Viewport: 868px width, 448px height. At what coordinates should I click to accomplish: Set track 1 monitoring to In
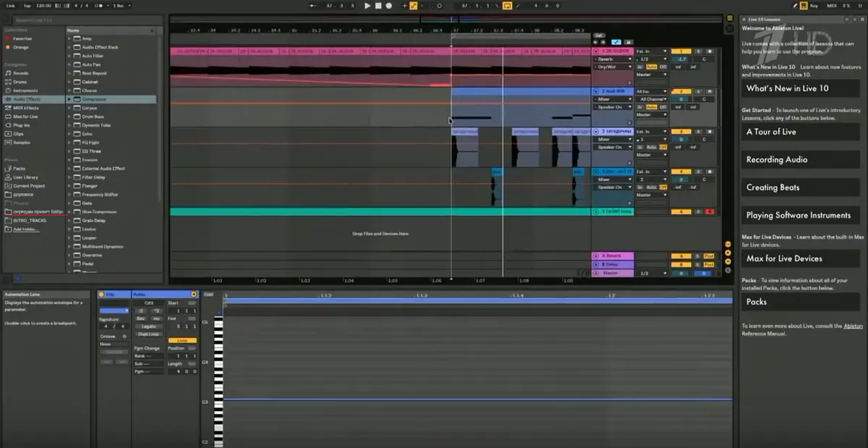point(639,67)
